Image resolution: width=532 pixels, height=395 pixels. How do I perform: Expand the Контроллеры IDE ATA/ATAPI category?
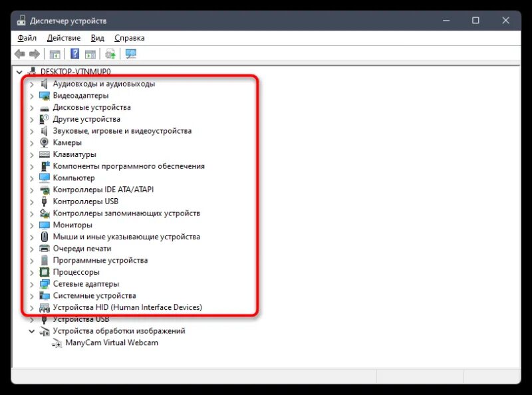(x=31, y=190)
